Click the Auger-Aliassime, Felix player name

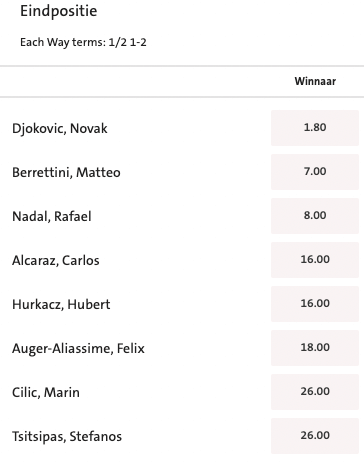[x=78, y=349]
